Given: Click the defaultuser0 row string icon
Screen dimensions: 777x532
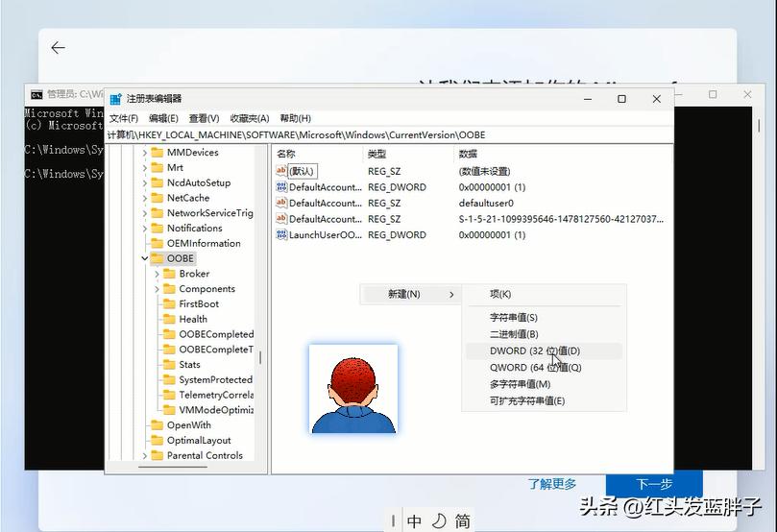Looking at the screenshot, I should coord(281,203).
